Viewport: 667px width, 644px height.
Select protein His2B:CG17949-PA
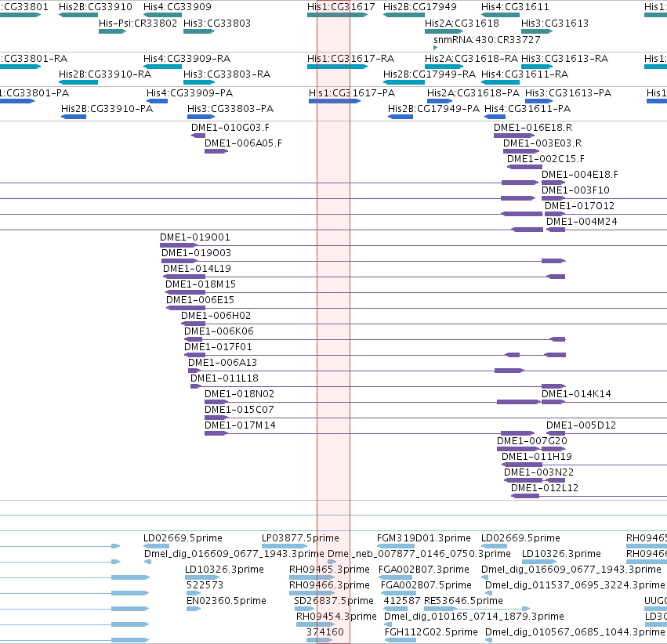(401, 117)
